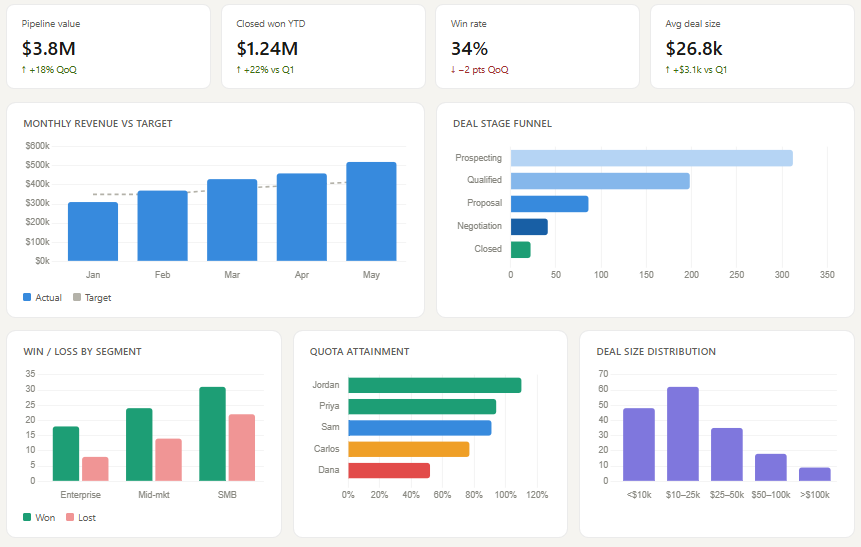Click the Mar revenue bar
861x547 pixels.
coord(232,220)
